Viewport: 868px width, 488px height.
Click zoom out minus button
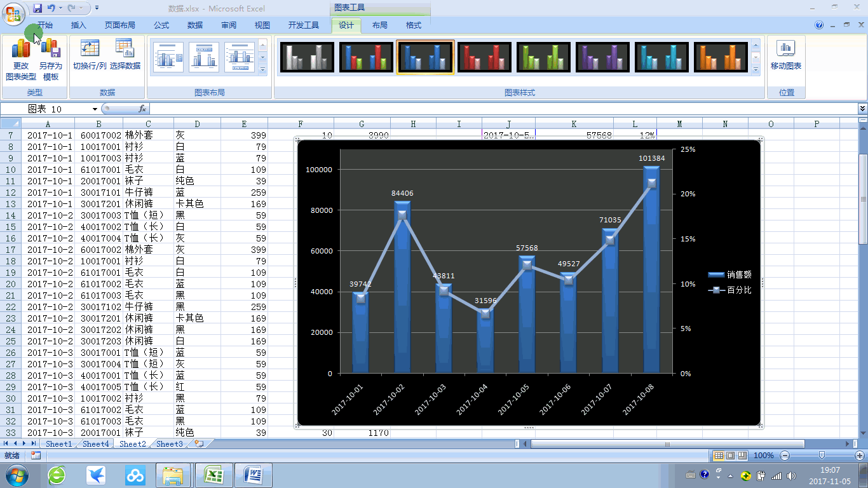(785, 456)
